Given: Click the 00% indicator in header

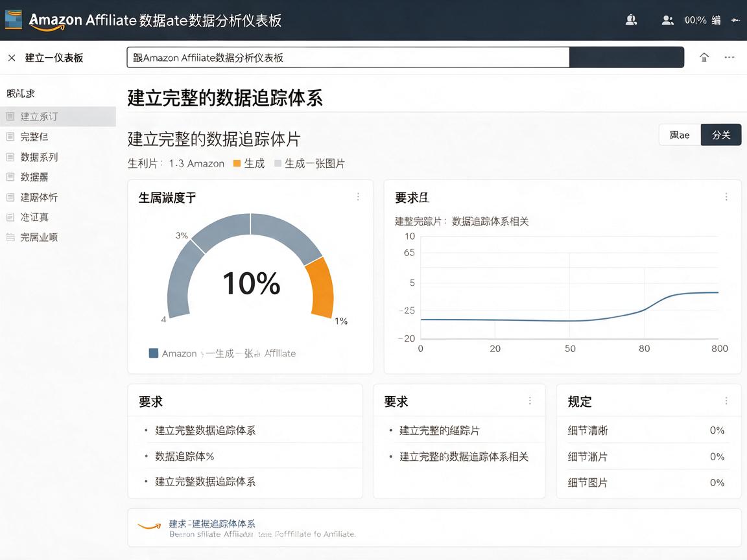Looking at the screenshot, I should (x=696, y=20).
